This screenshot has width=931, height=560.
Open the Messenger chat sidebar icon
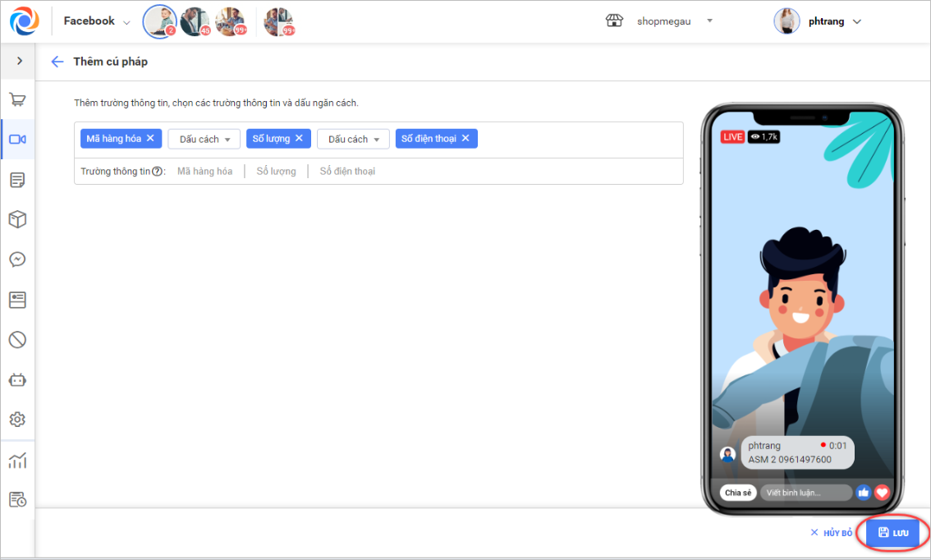[x=17, y=259]
